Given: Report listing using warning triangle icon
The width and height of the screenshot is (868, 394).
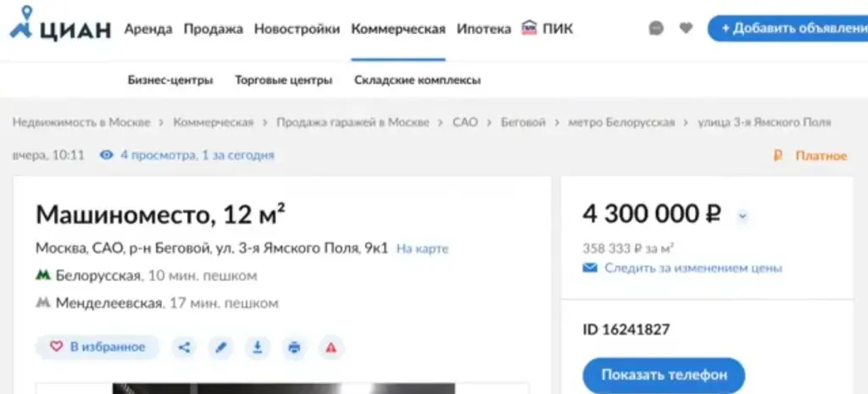Looking at the screenshot, I should coord(331,347).
